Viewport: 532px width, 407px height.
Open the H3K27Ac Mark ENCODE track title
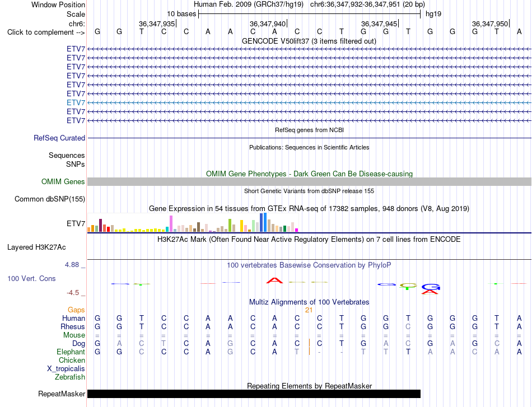pyautogui.click(x=309, y=240)
